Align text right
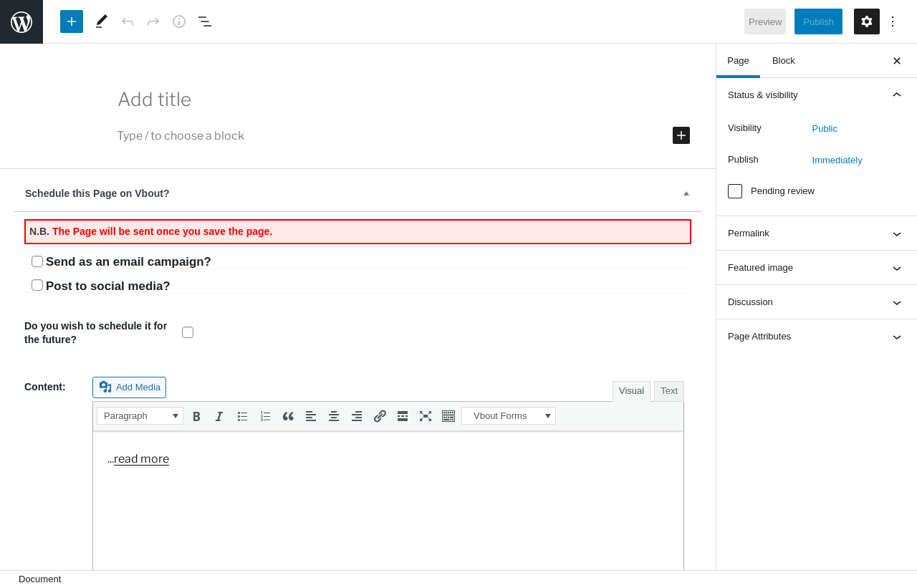This screenshot has width=917, height=588. pos(357,416)
